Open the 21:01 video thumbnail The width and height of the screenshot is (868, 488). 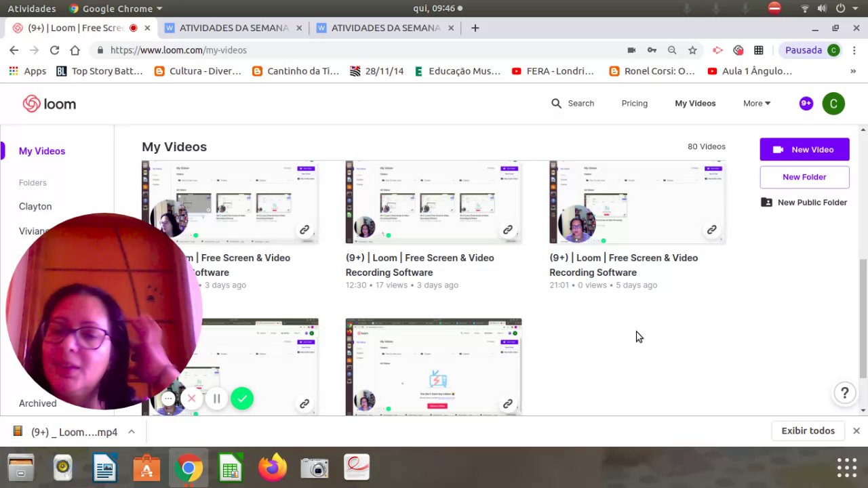637,202
